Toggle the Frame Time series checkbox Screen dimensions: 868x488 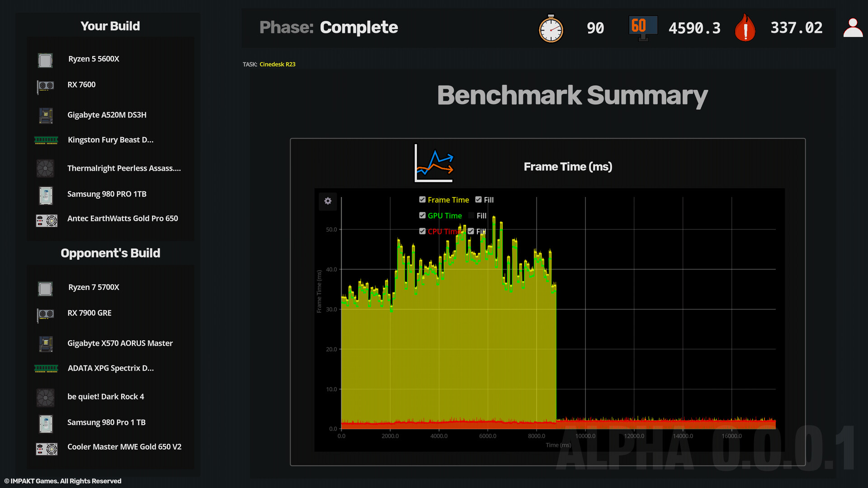coord(422,200)
